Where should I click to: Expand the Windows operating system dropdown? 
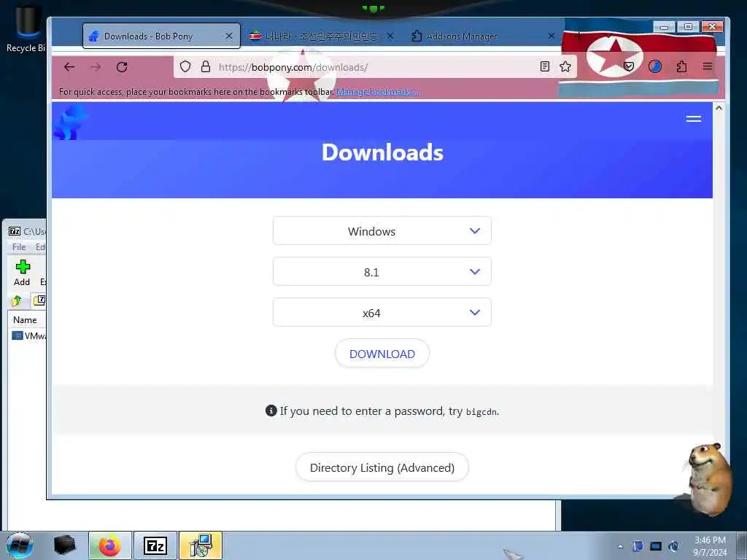[382, 231]
